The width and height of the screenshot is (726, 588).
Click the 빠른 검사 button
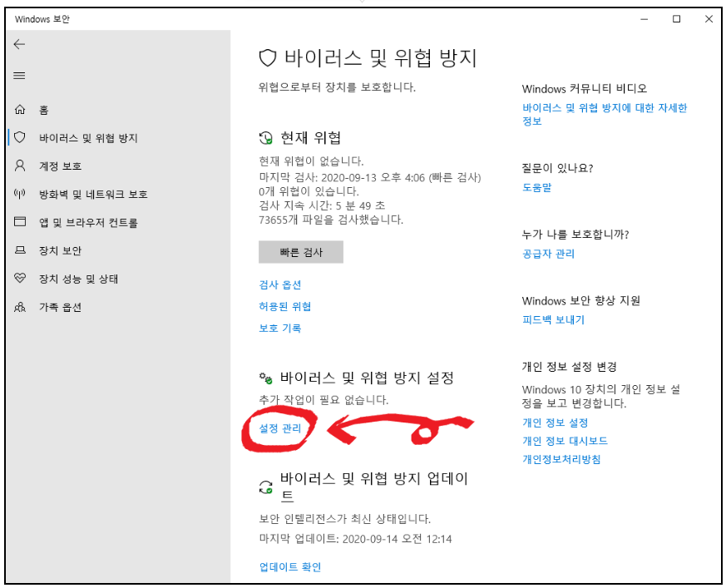coord(301,252)
